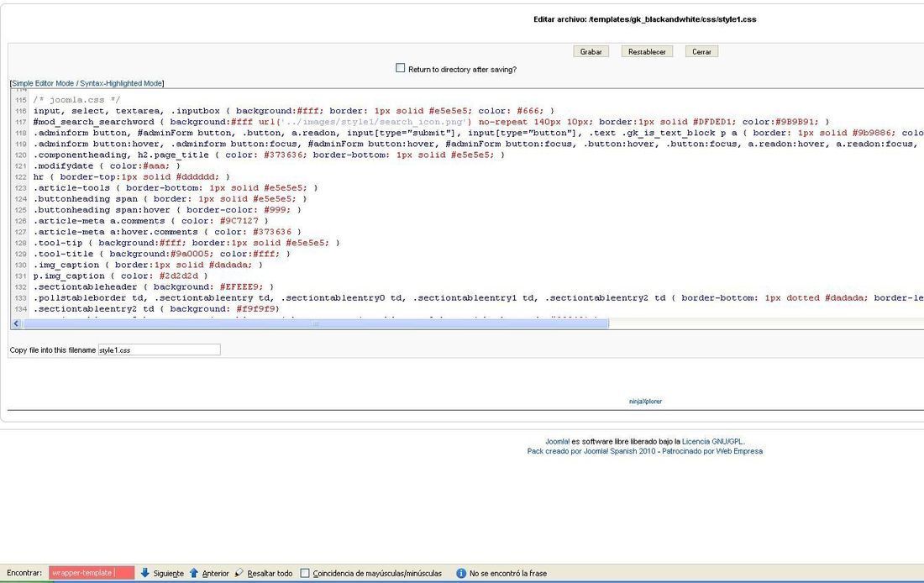The width and height of the screenshot is (924, 583).
Task: Click the '.tool-title' code line
Action: (162, 254)
